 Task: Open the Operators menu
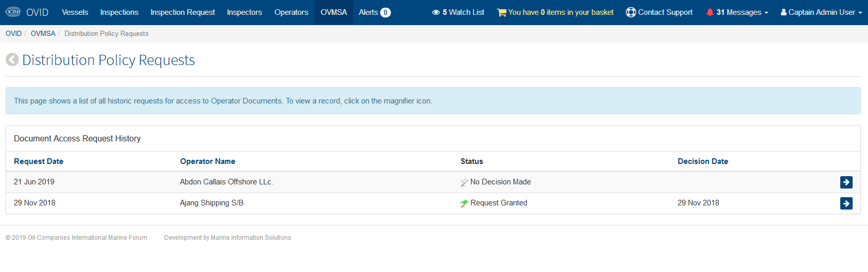[x=291, y=12]
